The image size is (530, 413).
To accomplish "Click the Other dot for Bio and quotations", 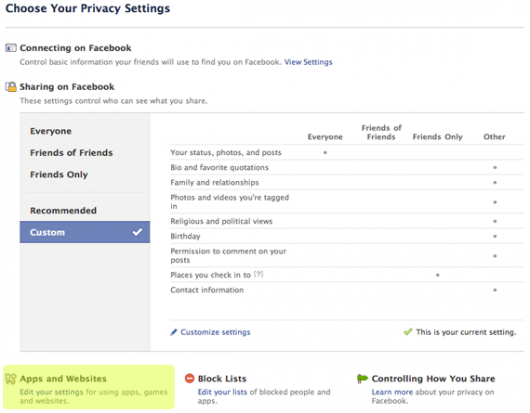I will tap(495, 167).
